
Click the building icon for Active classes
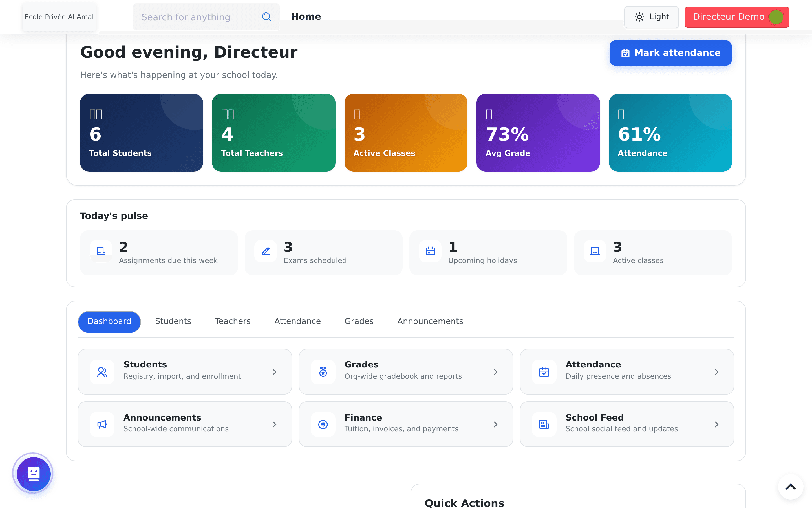(x=595, y=251)
